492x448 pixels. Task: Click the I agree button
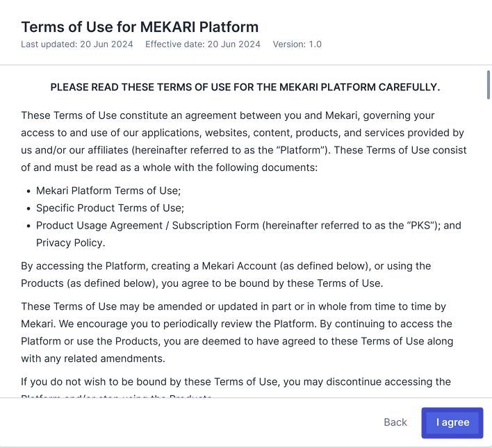tap(452, 422)
